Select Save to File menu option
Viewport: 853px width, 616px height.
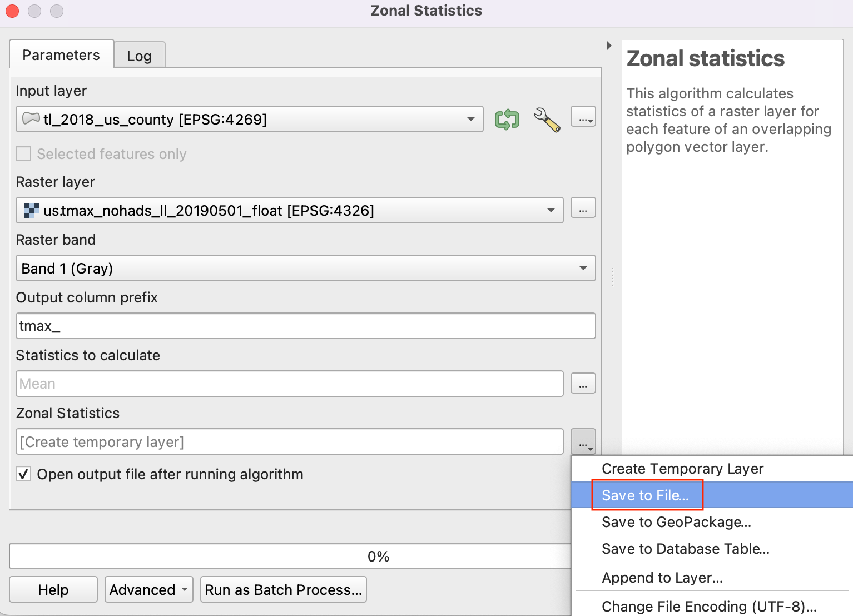[x=645, y=495]
